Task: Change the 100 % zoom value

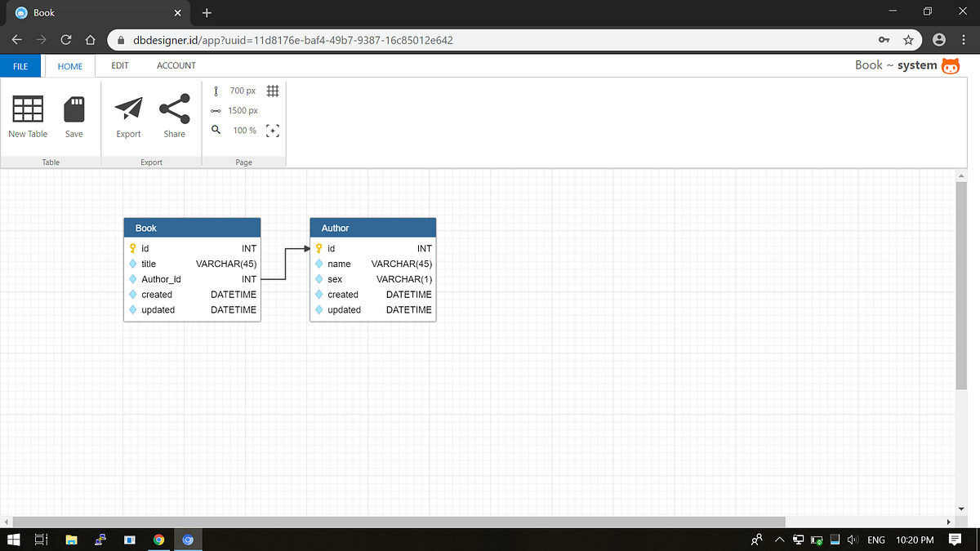Action: 245,131
